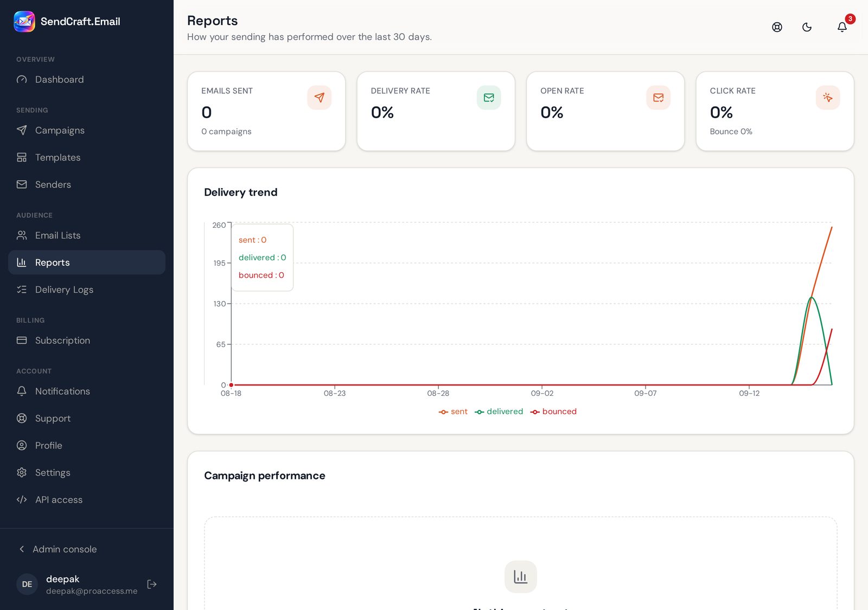868x610 pixels.
Task: Click the Open Rate envelope icon
Action: [659, 98]
